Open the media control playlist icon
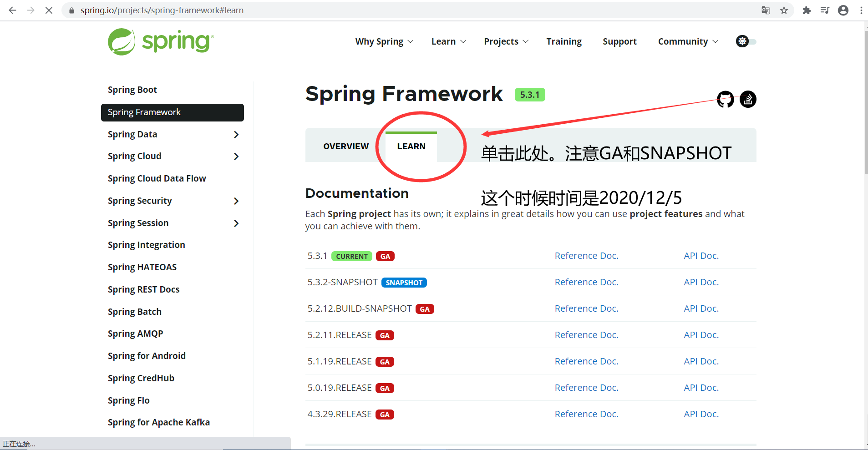 coord(825,10)
